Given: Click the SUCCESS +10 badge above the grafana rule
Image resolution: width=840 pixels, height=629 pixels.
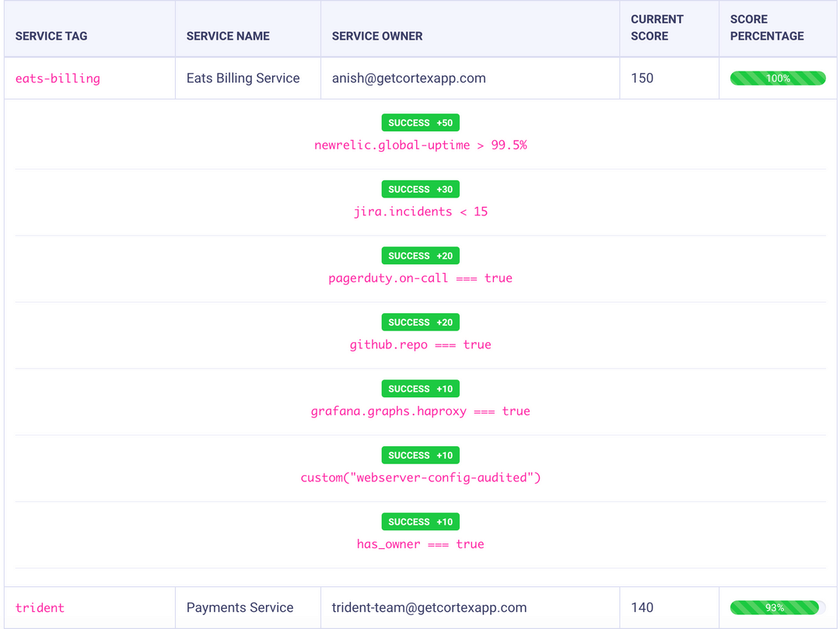Looking at the screenshot, I should [420, 388].
